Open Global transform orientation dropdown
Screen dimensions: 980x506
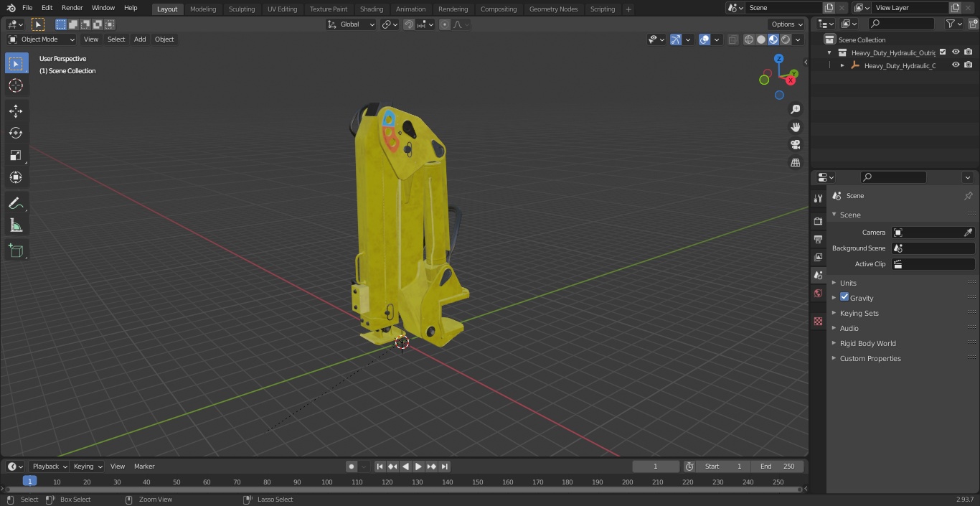(352, 24)
